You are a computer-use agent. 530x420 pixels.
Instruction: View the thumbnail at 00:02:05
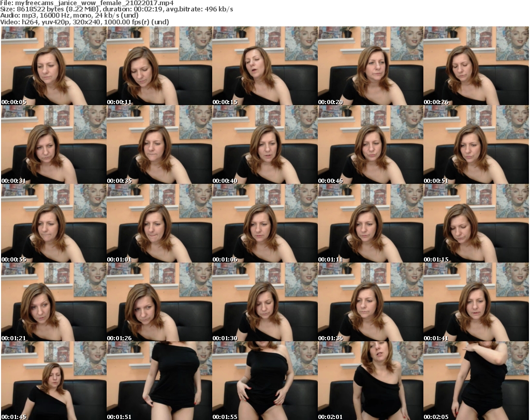[x=476, y=381]
